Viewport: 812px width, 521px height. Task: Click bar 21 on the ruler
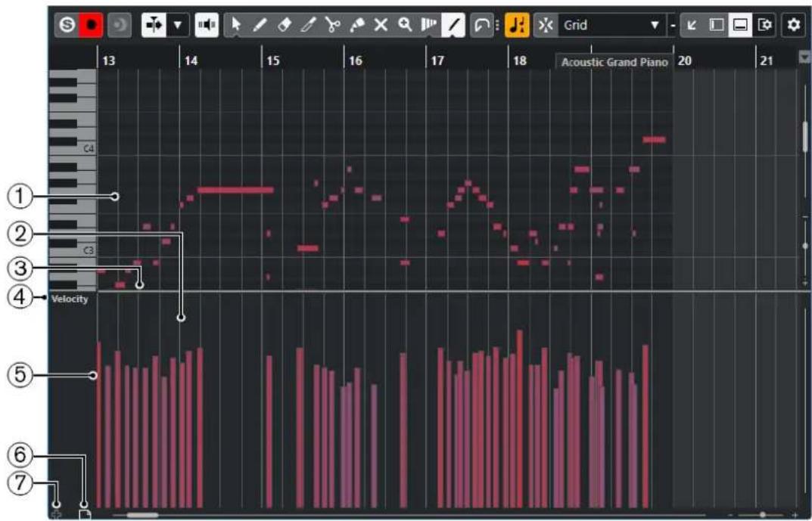pos(767,61)
